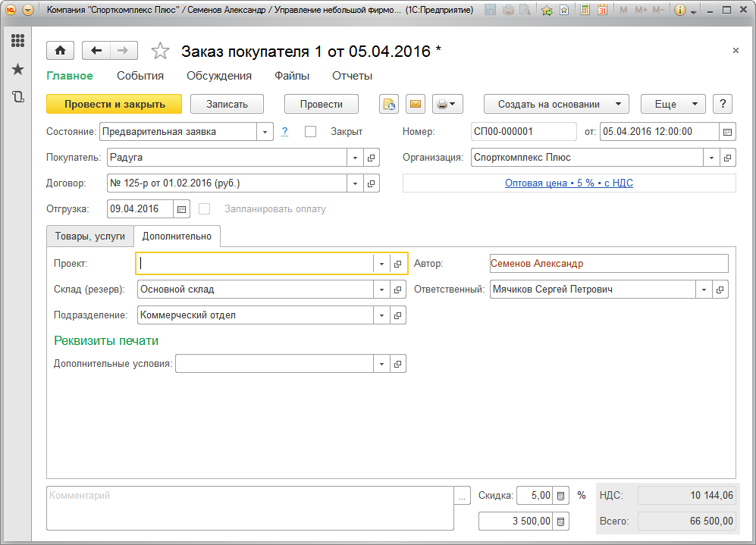Image resolution: width=756 pixels, height=545 pixels.
Task: Open the Файлы section
Action: [292, 76]
